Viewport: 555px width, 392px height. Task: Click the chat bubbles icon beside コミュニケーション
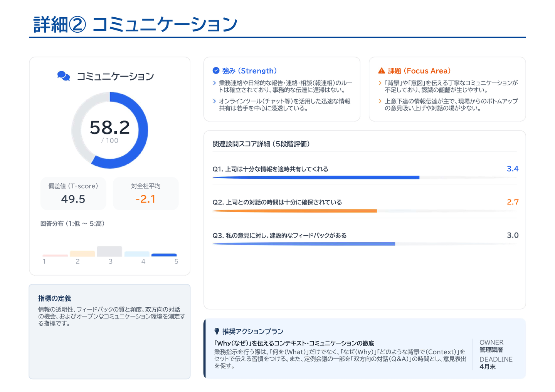[x=64, y=76]
